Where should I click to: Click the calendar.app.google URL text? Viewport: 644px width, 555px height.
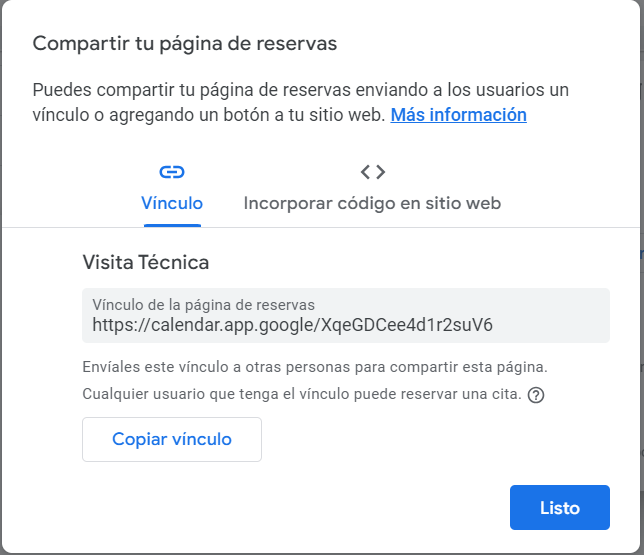tap(292, 325)
